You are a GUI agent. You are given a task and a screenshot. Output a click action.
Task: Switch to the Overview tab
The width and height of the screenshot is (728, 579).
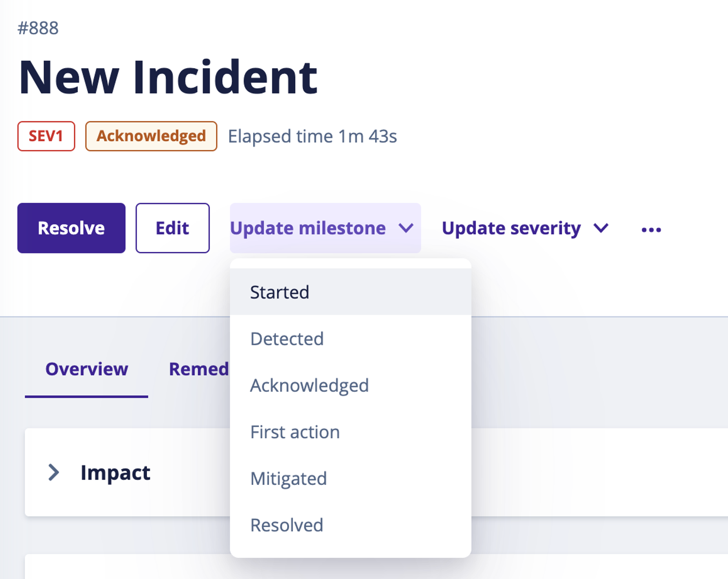click(87, 369)
